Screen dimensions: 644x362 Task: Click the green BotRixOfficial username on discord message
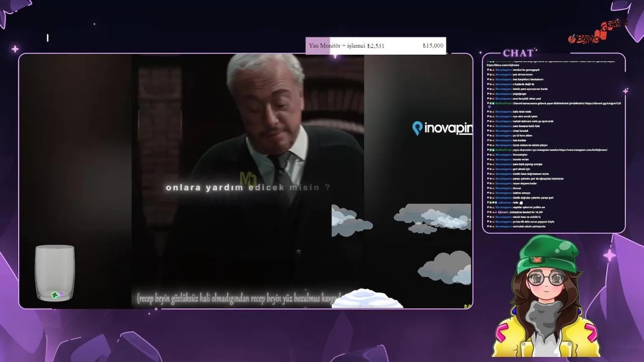coord(503,103)
